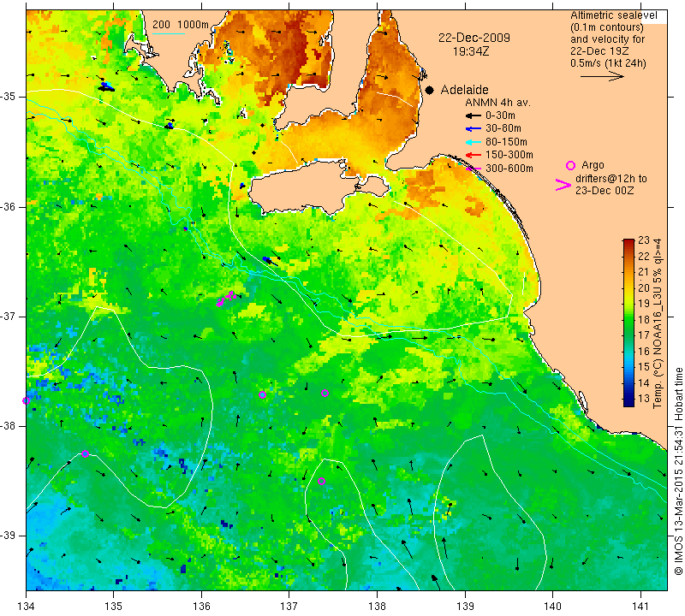Click the colorbar tick label 23
Screen dimensions: 685x616
[644, 240]
